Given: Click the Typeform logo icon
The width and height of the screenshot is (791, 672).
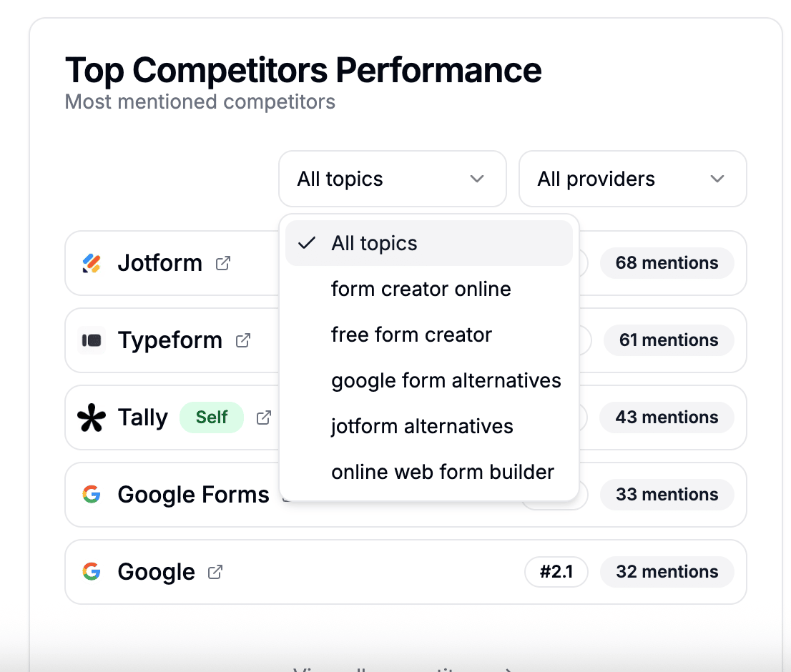Looking at the screenshot, I should [x=92, y=340].
